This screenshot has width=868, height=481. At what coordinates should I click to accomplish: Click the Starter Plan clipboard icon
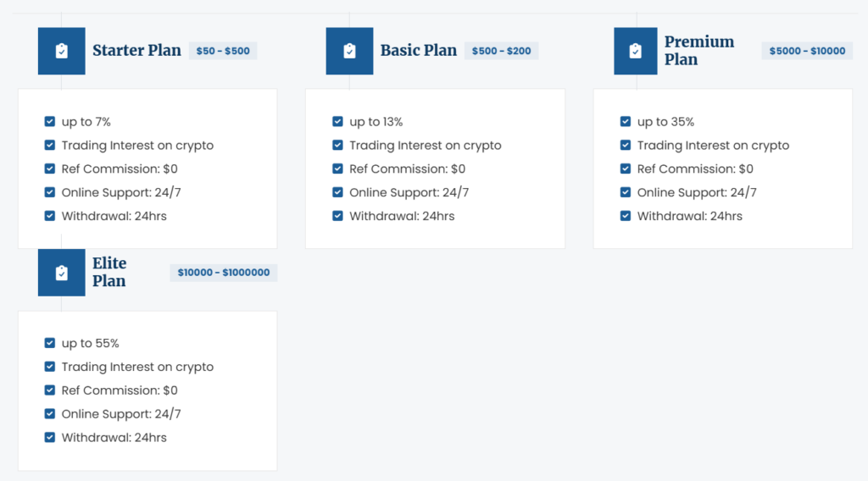point(61,51)
